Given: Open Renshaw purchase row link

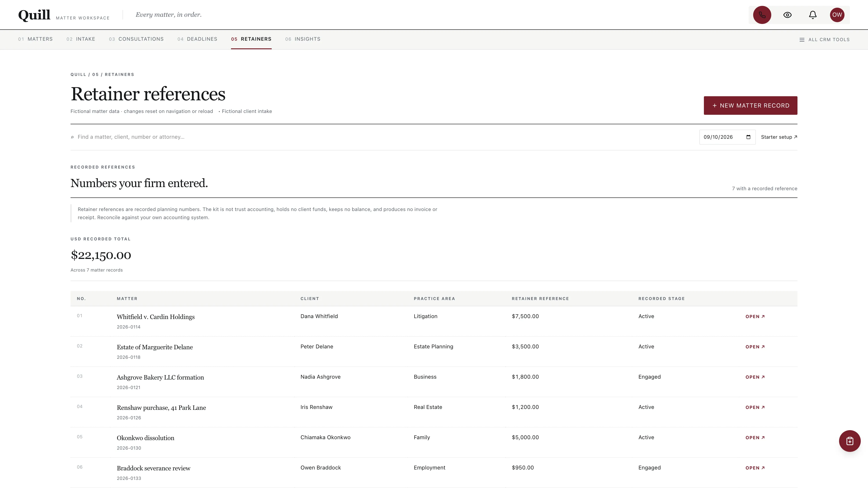Looking at the screenshot, I should (x=755, y=408).
